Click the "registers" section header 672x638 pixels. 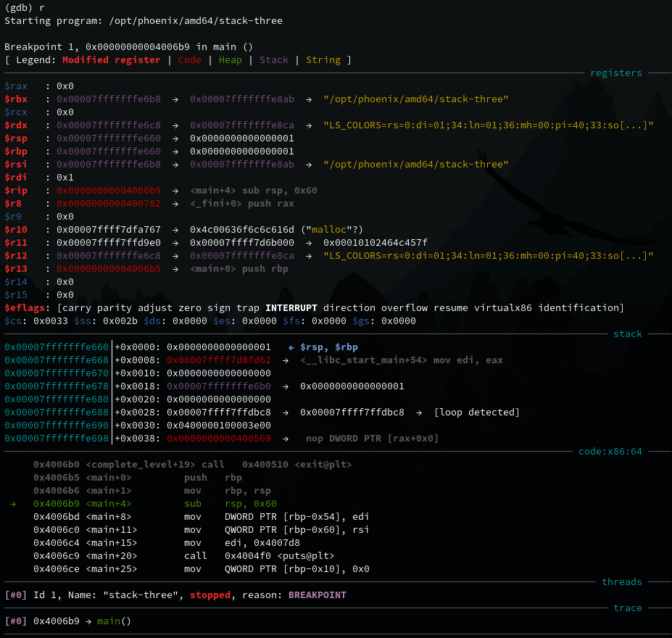click(x=615, y=73)
